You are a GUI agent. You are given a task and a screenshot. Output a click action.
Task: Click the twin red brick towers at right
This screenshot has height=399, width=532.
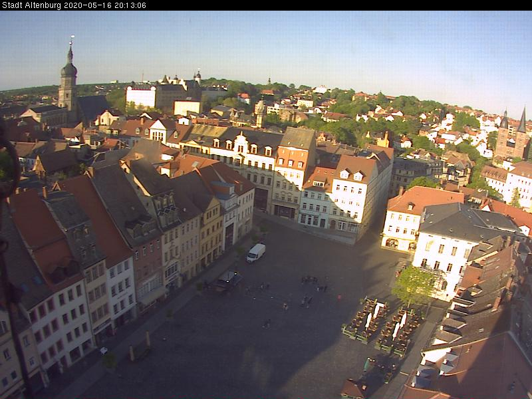coord(513,136)
